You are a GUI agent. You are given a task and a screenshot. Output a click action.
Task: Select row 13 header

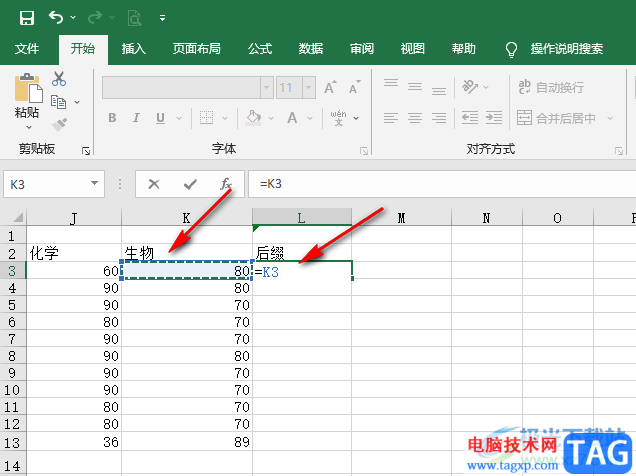click(13, 442)
